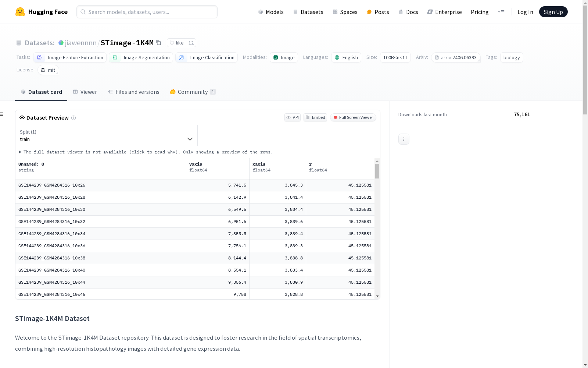Click the Image Classification task tag
Screen dimensions: 588x368
click(x=207, y=57)
